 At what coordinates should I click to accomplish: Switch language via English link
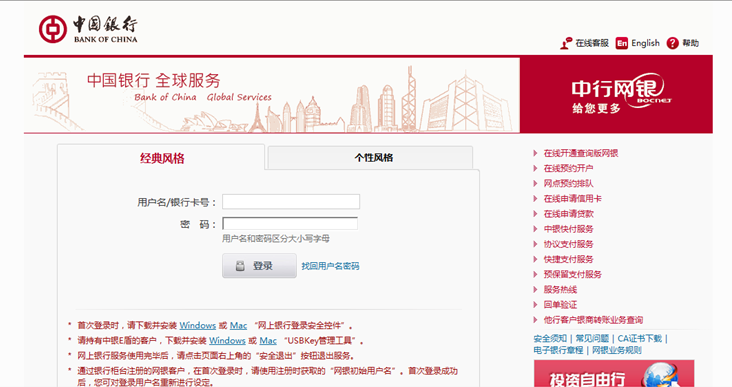645,43
